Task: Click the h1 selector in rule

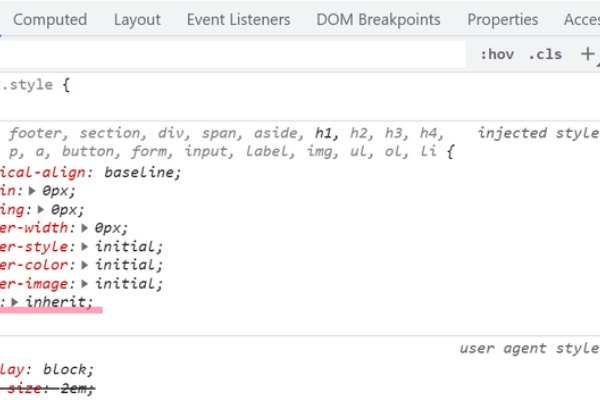Action: [x=326, y=133]
